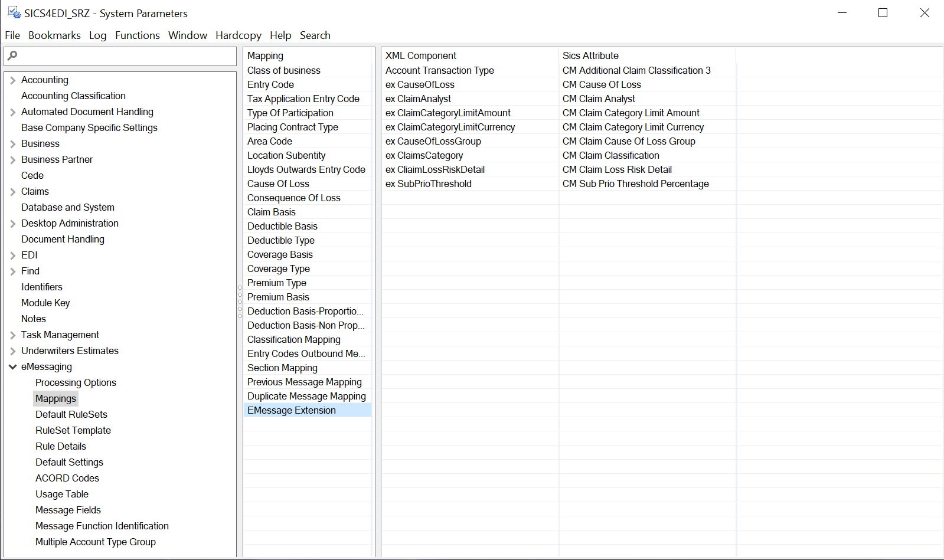Viewport: 944px width, 560px height.
Task: Click the search magnifier icon
Action: click(12, 55)
